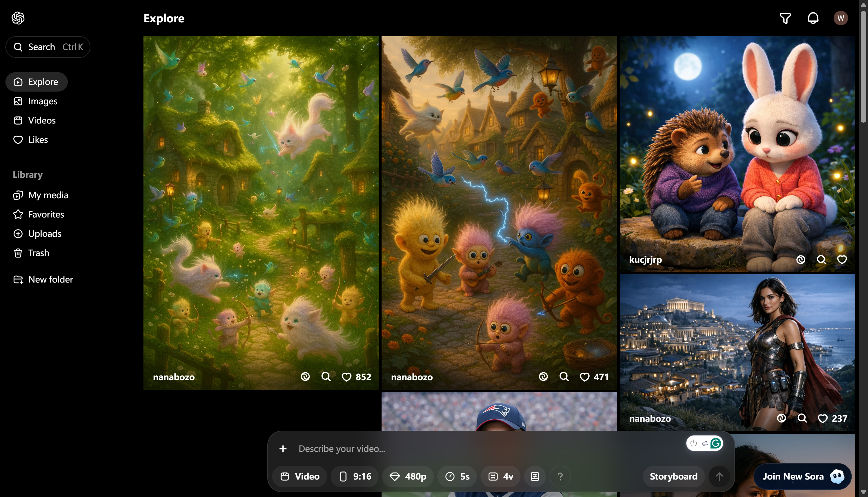Expand the 9:16 aspect ratio selector
The height and width of the screenshot is (497, 868).
pos(355,476)
